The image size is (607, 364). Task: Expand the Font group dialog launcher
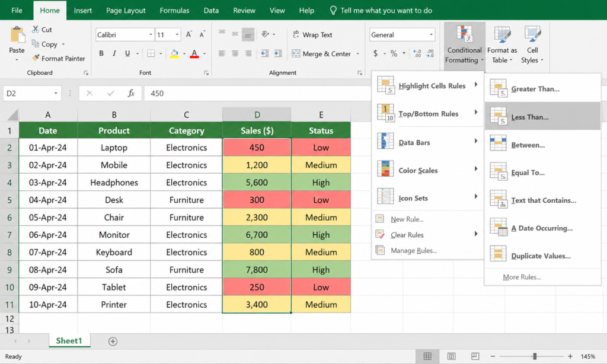(206, 73)
